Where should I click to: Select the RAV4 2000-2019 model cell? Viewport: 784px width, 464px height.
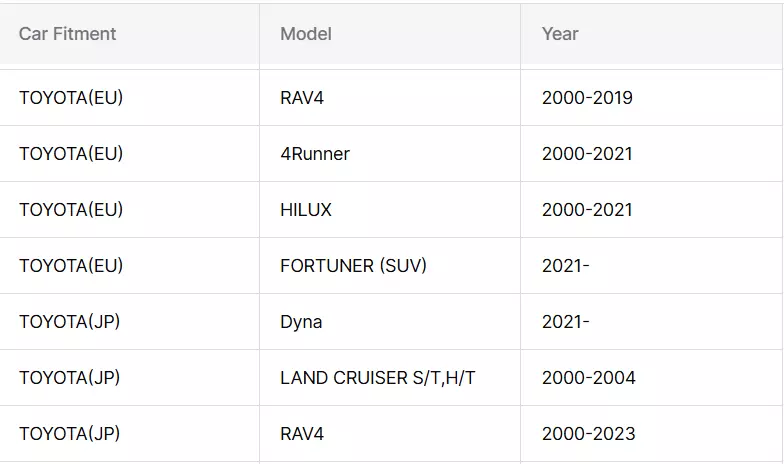click(302, 98)
